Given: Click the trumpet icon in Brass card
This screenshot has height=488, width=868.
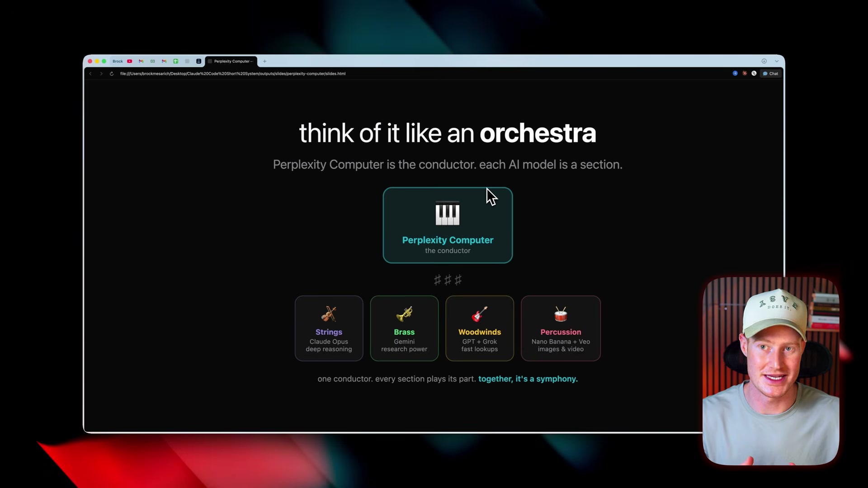Looking at the screenshot, I should [404, 314].
